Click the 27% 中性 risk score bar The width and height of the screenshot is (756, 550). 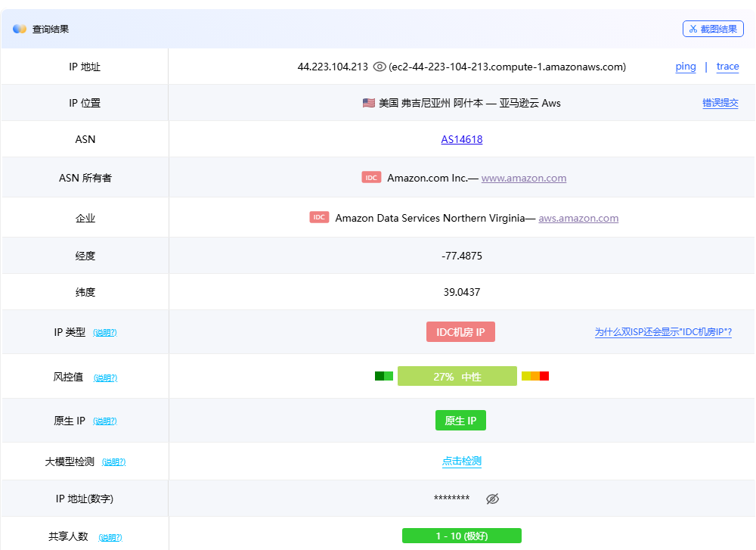(x=457, y=377)
